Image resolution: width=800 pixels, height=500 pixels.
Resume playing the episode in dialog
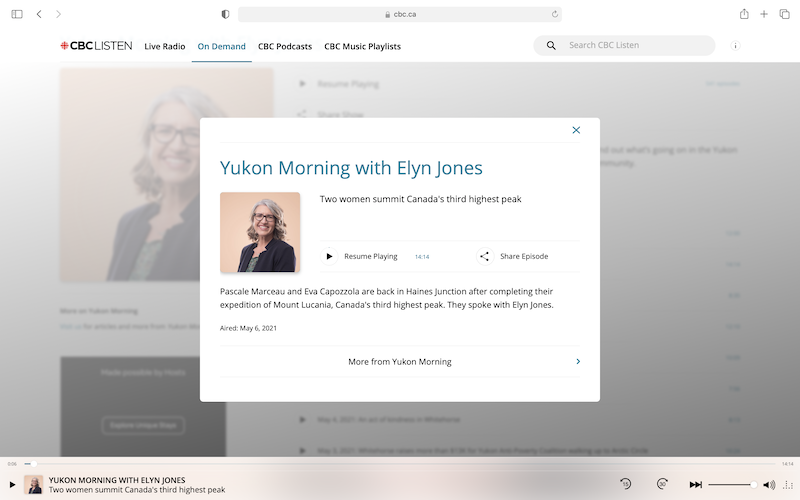(329, 256)
